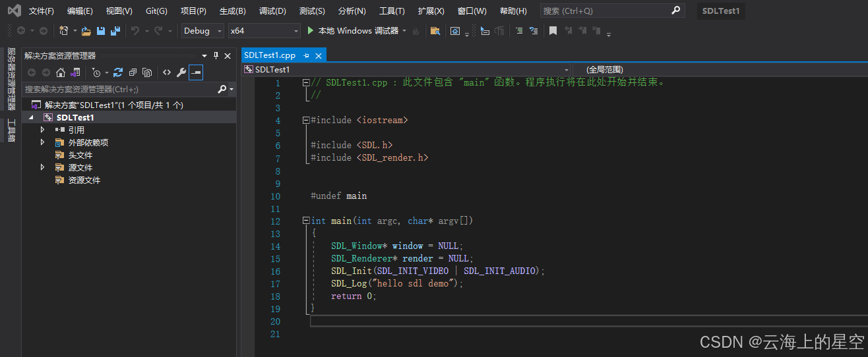Screen dimensions: 868x357
Task: Start debugging with the green play arrow
Action: pyautogui.click(x=311, y=30)
